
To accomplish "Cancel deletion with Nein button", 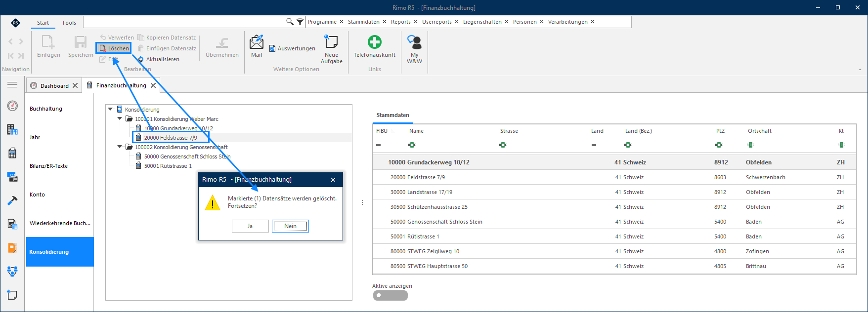I will pyautogui.click(x=290, y=226).
